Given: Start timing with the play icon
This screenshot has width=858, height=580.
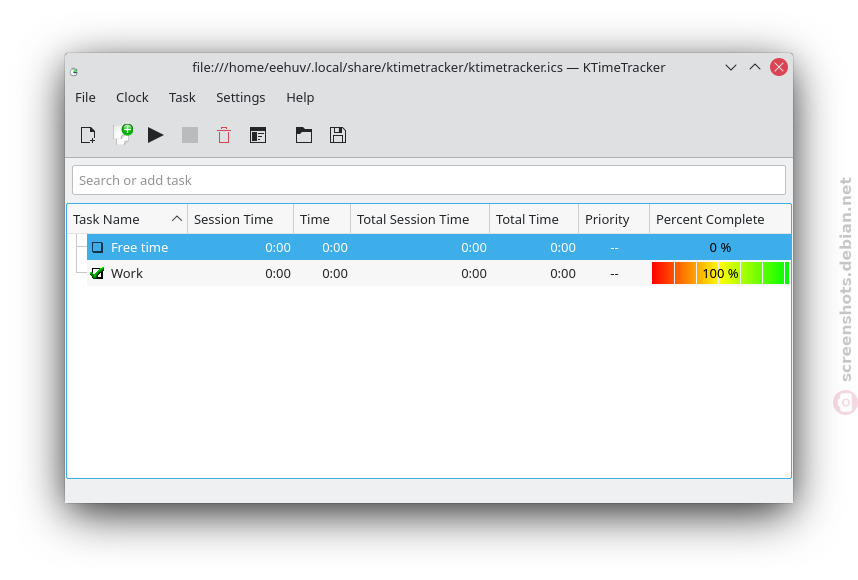Looking at the screenshot, I should 155,135.
